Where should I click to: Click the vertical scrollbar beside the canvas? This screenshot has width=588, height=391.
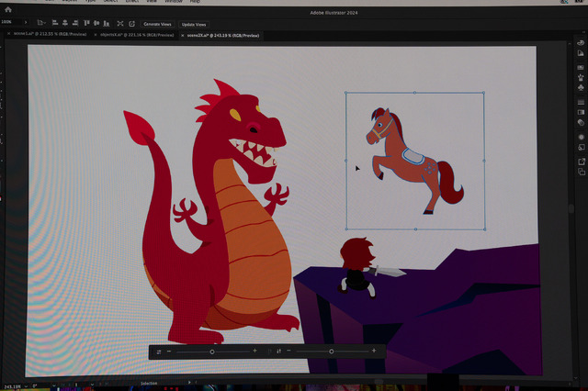(571, 208)
